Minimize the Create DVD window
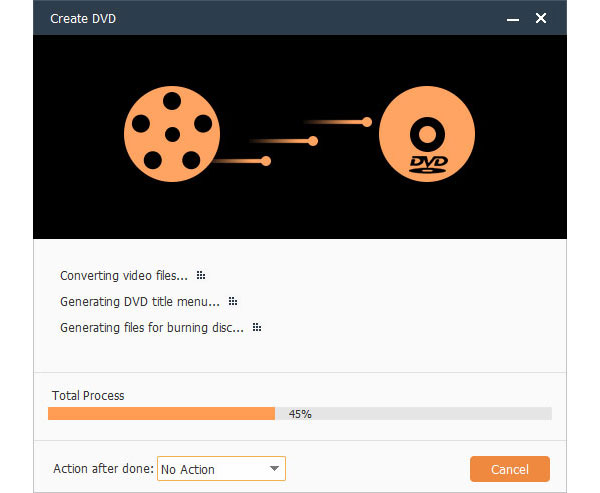The image size is (600, 493). pyautogui.click(x=513, y=19)
